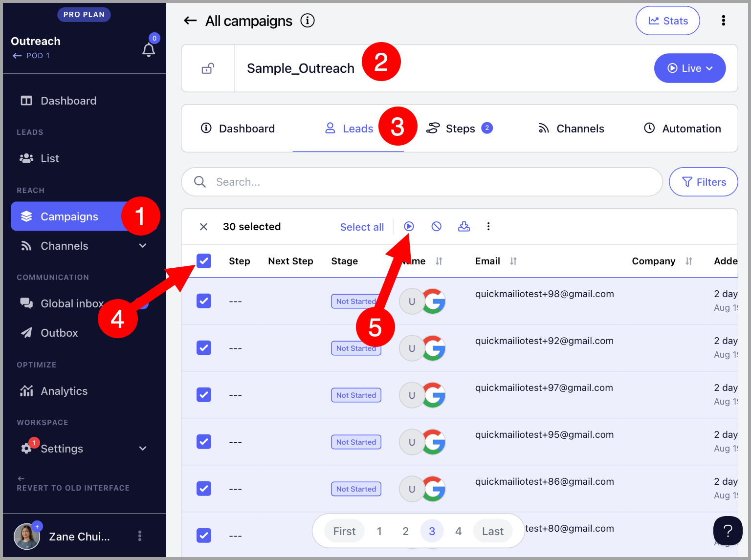Sort leads by Email column arrows
Viewport: 751px width, 560px height.
click(x=513, y=261)
